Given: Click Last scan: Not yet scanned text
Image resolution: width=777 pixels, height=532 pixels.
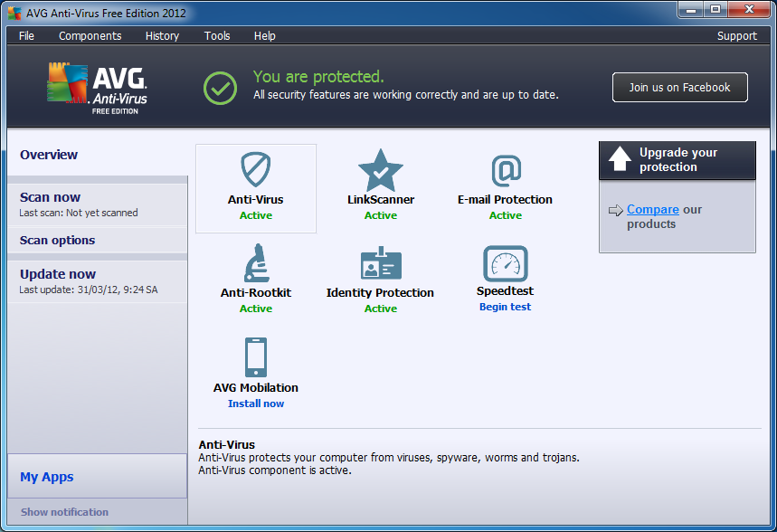Looking at the screenshot, I should [79, 213].
